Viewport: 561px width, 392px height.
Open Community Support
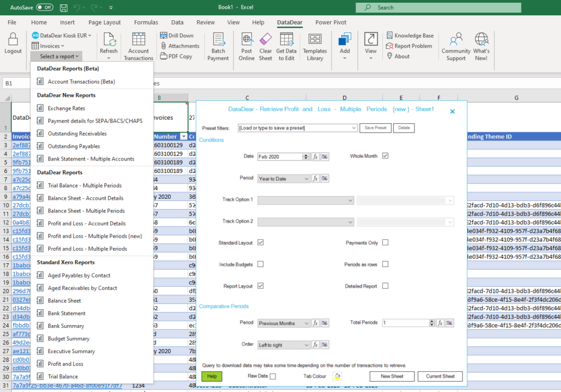pyautogui.click(x=456, y=47)
